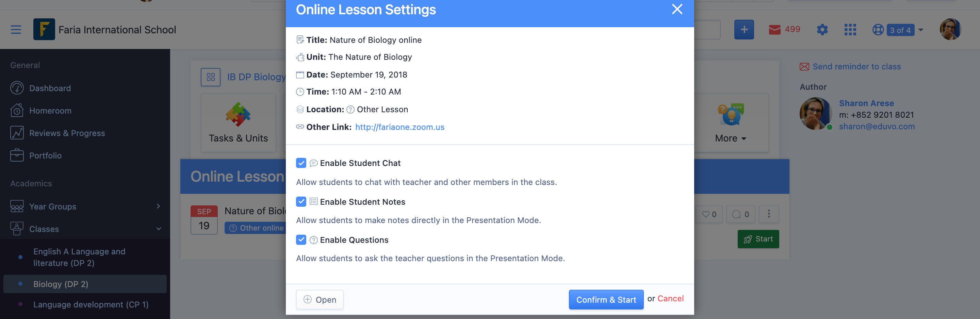Open the hamburger navigation menu
This screenshot has width=980, height=319.
(x=16, y=29)
